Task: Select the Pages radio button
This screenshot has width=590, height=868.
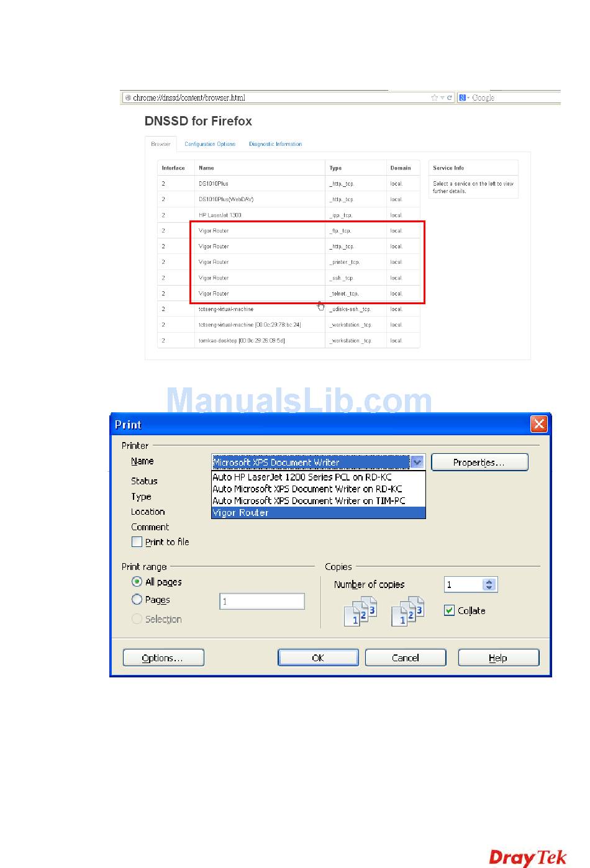Action: point(137,600)
